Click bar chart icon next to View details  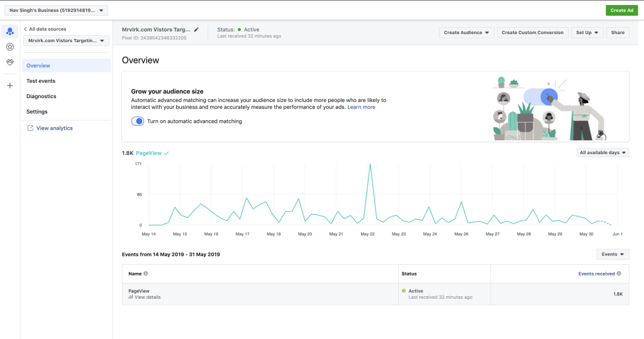[131, 297]
